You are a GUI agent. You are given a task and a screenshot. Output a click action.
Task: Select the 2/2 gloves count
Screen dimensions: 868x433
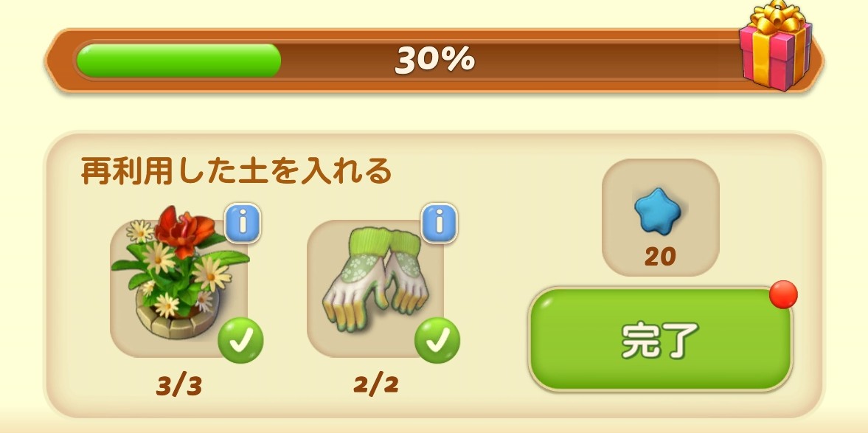tap(376, 384)
